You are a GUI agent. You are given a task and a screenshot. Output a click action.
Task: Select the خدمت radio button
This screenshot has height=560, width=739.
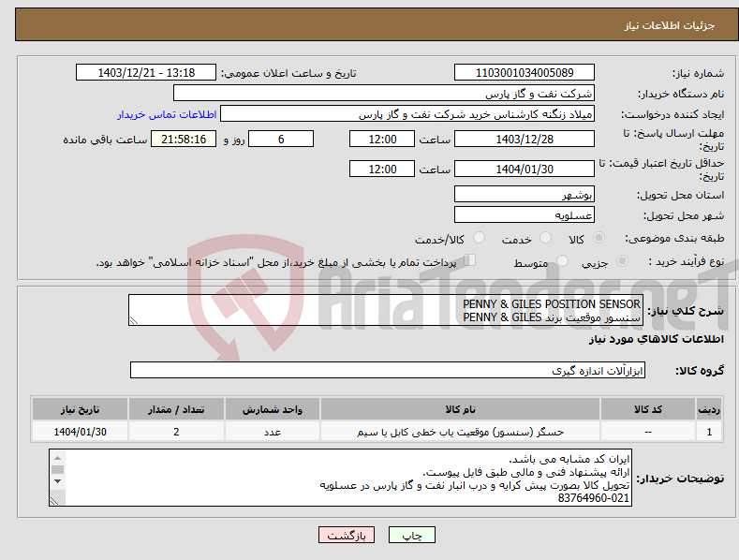(545, 238)
